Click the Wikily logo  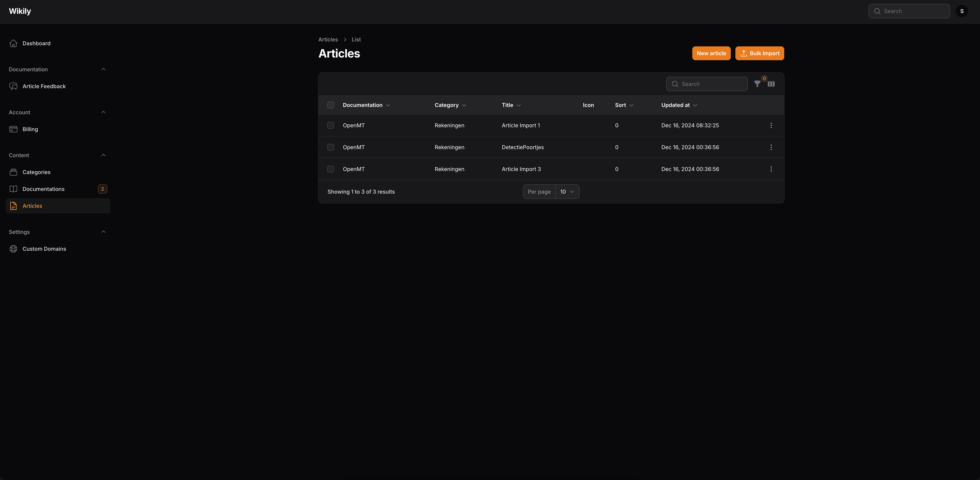point(20,11)
